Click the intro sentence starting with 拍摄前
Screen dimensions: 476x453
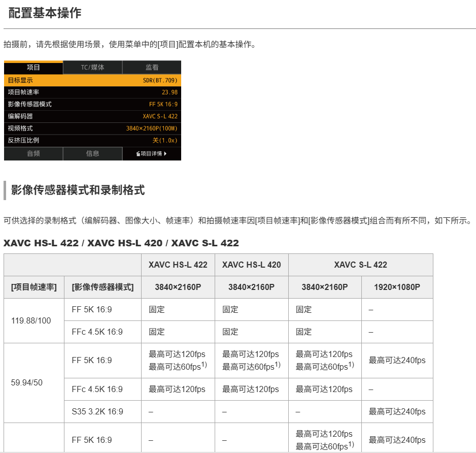click(130, 44)
